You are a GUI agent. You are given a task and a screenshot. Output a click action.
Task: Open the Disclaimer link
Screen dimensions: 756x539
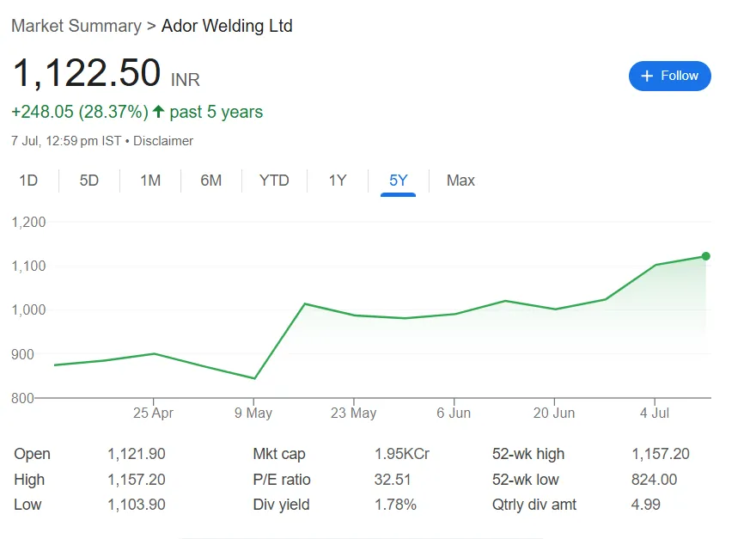[163, 141]
